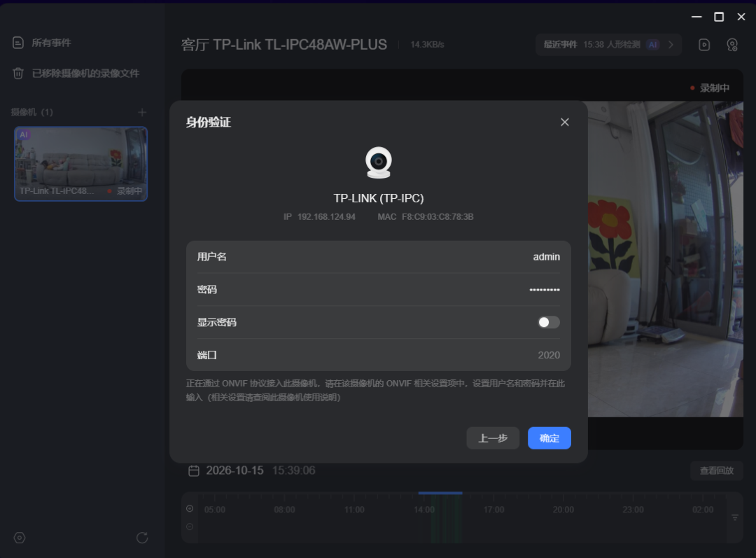The height and width of the screenshot is (558, 756).
Task: Close the 身份验证 dialog
Action: pos(565,122)
